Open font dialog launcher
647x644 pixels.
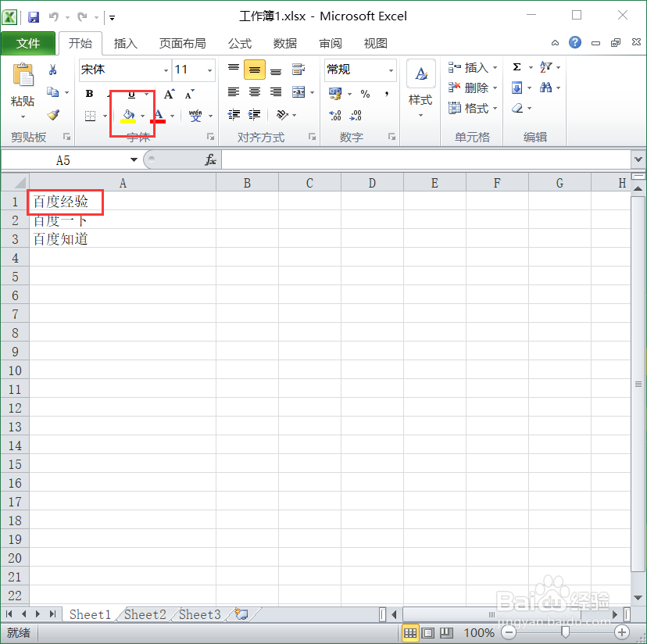point(210,137)
